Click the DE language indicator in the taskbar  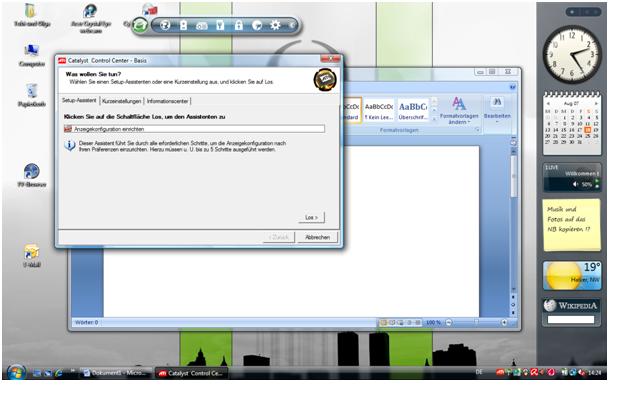(479, 372)
